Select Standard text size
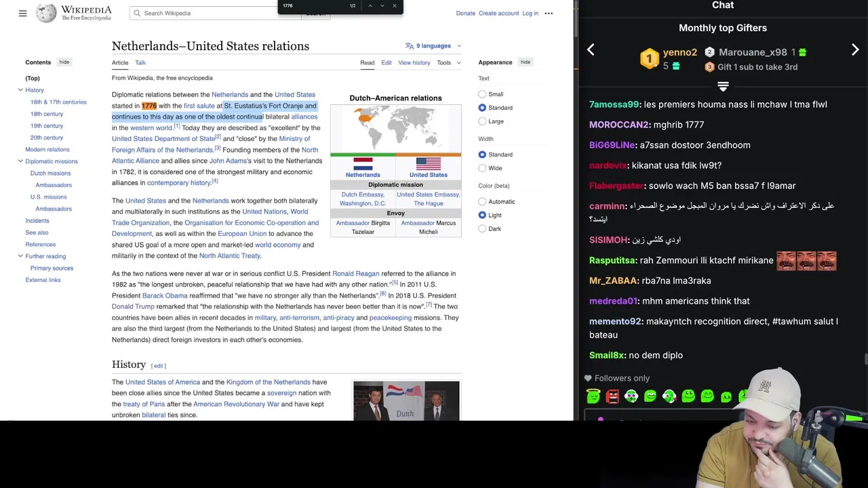Screen dimensions: 868x488 [x=482, y=108]
